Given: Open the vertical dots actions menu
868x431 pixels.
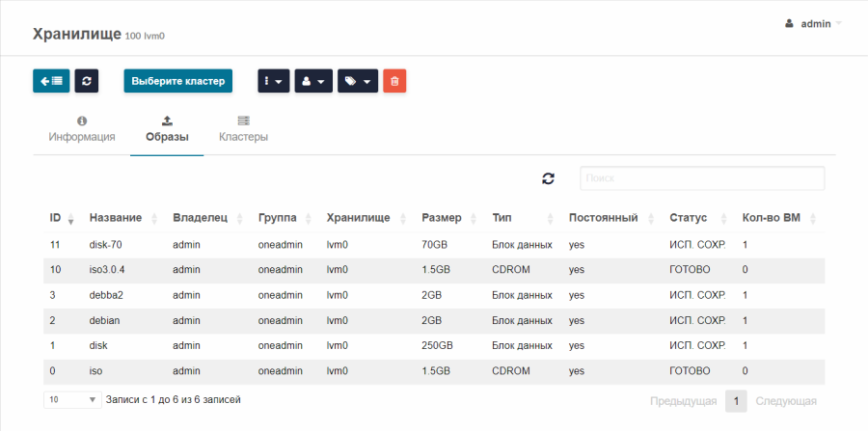Looking at the screenshot, I should (x=274, y=81).
